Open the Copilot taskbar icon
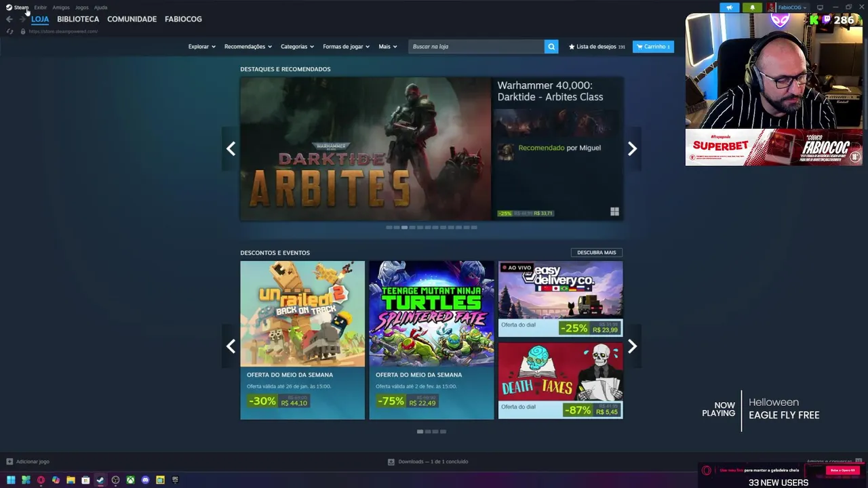The height and width of the screenshot is (488, 868). coord(56,480)
